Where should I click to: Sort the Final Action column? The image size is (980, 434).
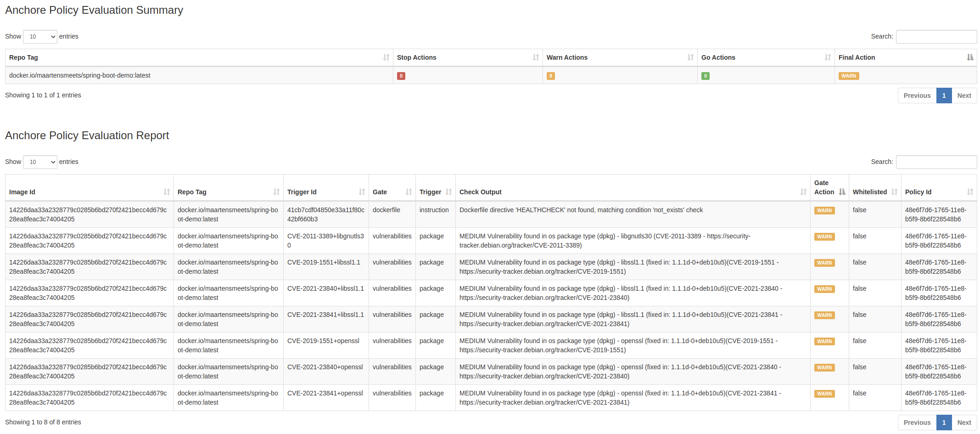tap(970, 57)
